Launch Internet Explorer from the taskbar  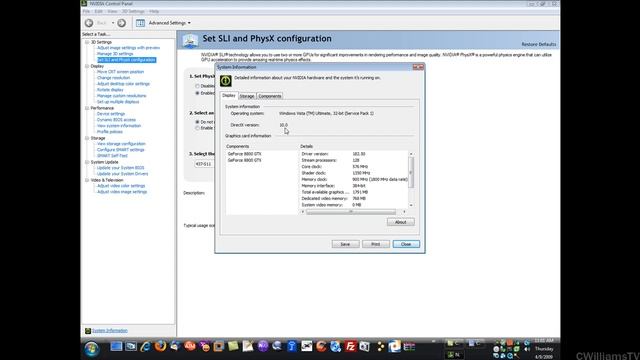145,347
